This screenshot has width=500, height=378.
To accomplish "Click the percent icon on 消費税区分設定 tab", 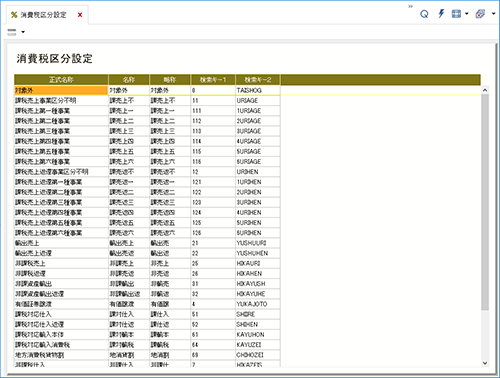I will 14,15.
